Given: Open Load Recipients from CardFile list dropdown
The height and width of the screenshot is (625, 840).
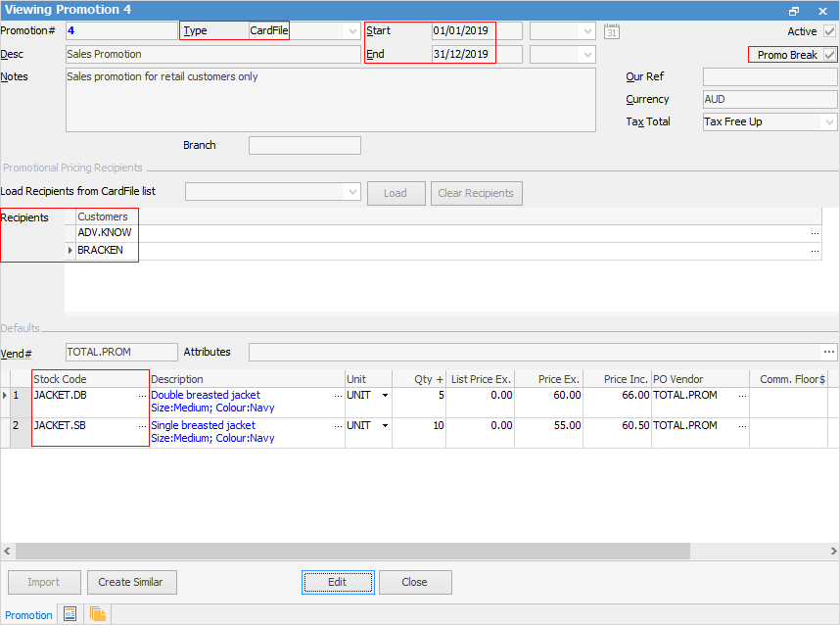Looking at the screenshot, I should (352, 193).
